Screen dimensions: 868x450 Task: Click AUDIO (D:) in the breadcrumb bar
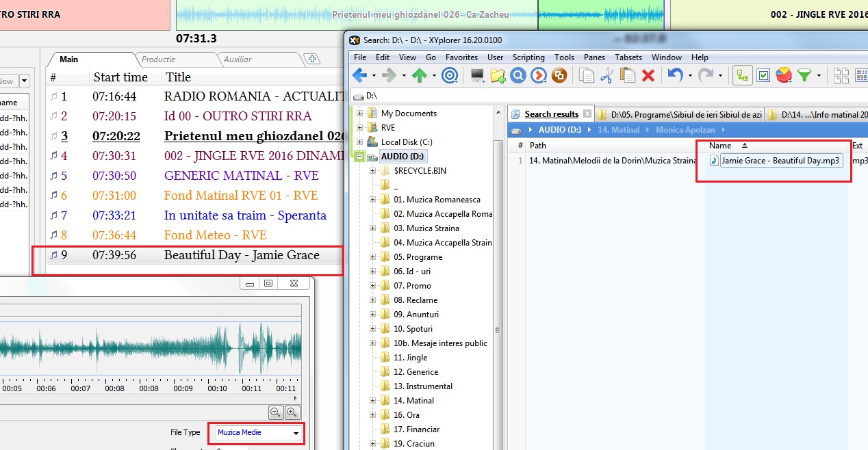point(559,129)
